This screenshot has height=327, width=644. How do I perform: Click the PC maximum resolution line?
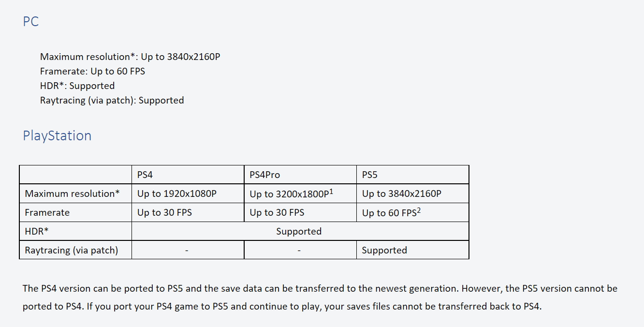130,57
